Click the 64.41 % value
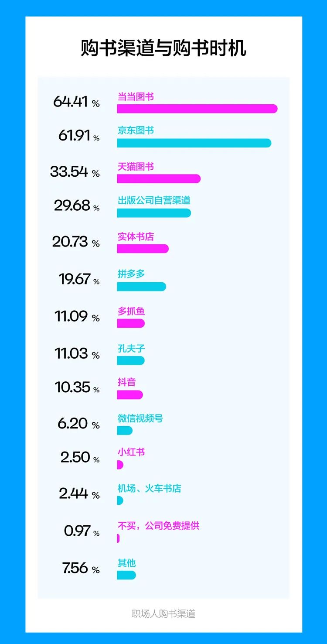 click(x=76, y=102)
